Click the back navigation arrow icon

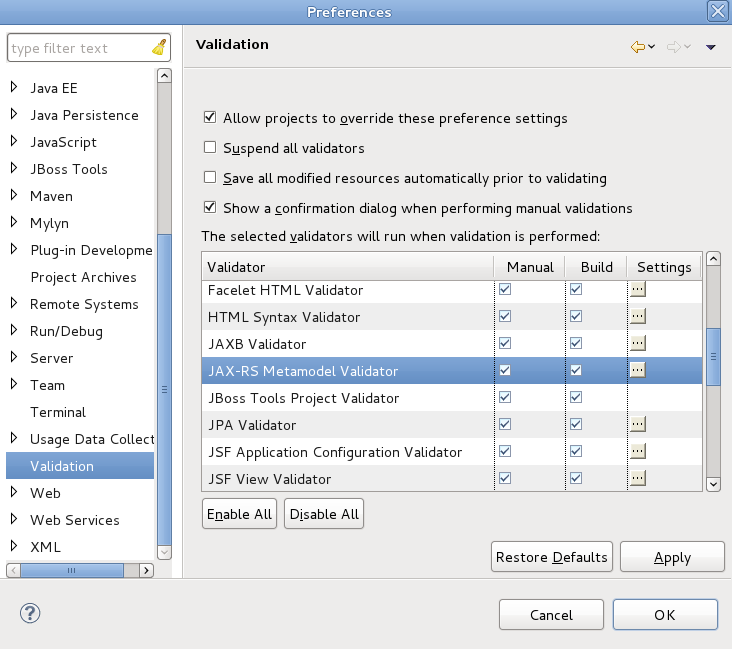[x=637, y=47]
